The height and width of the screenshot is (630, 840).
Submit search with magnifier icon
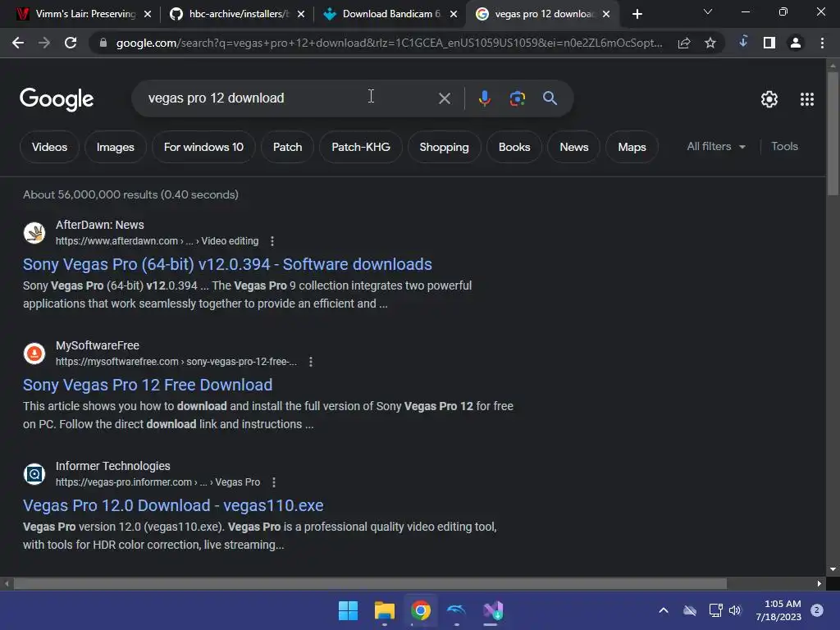(550, 98)
